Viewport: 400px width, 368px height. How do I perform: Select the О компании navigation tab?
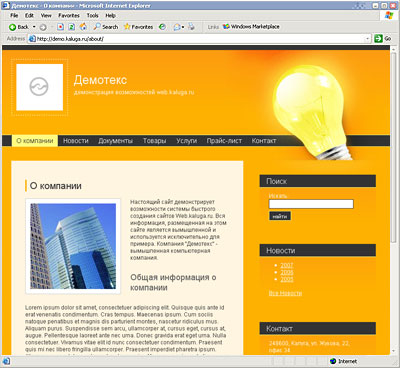35,141
